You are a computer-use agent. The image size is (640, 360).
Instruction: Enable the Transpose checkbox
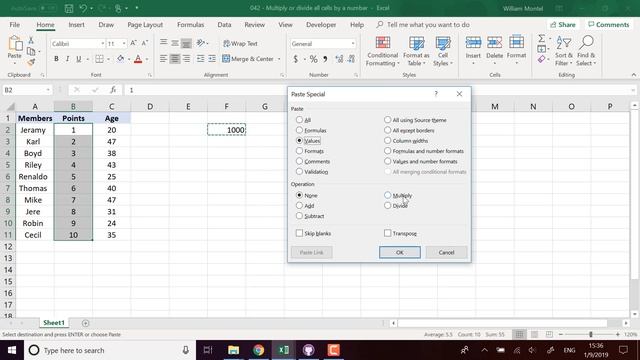387,233
